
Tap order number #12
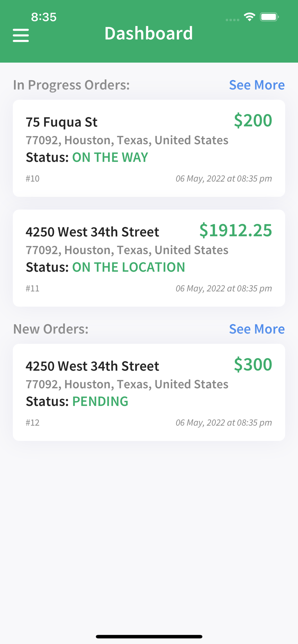(x=33, y=423)
